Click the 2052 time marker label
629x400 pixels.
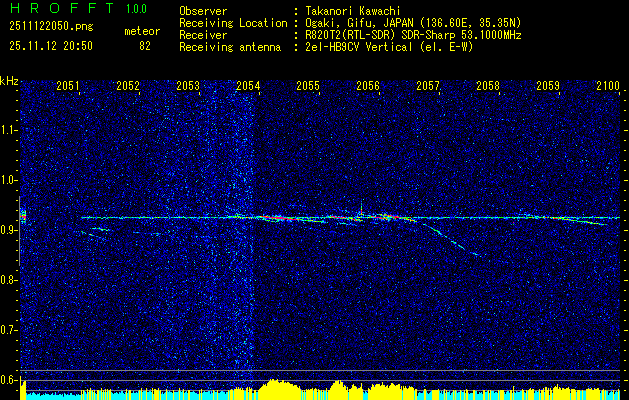tap(128, 86)
